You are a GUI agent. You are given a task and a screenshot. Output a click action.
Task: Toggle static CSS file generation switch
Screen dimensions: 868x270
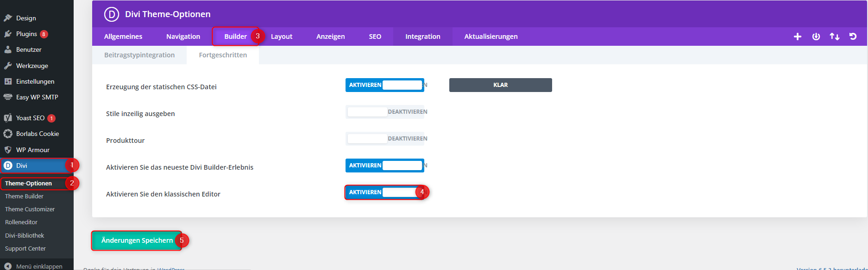pos(384,85)
